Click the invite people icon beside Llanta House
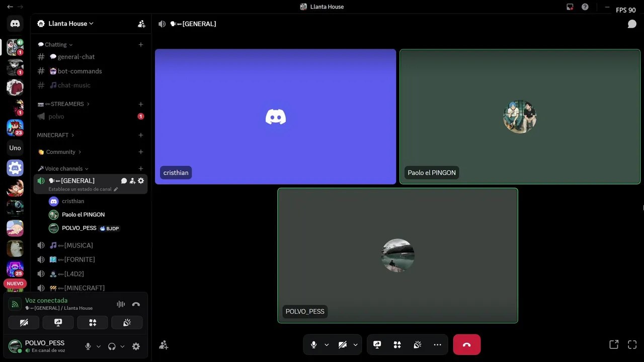 (x=141, y=24)
